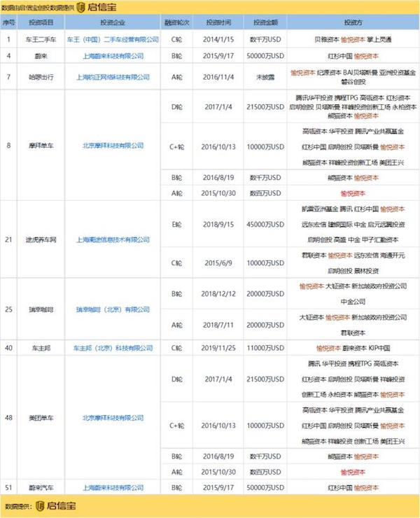Select the 车主邦 project cell
The width and height of the screenshot is (420, 518).
[x=41, y=348]
